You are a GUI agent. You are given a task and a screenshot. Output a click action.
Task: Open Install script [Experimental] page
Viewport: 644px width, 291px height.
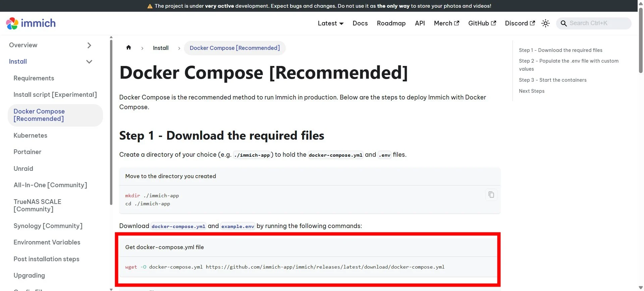(x=55, y=95)
